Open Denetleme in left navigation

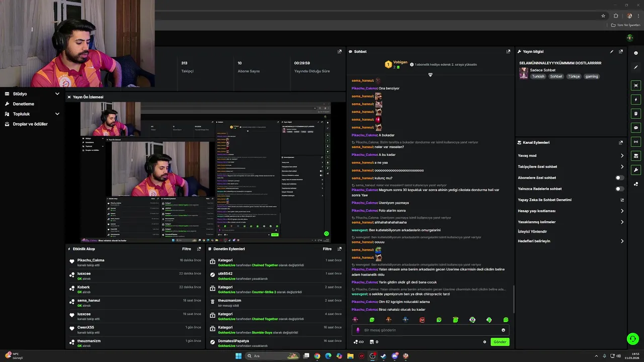pos(24,104)
